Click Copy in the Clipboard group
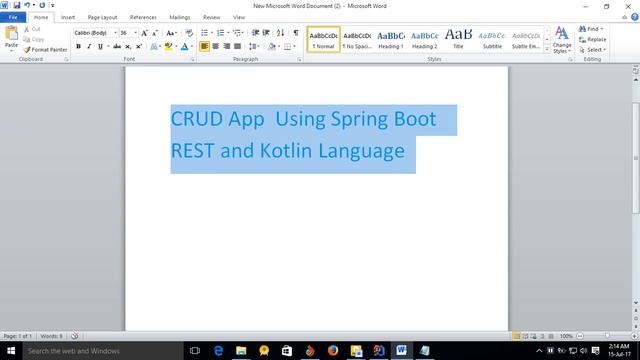 34,39
